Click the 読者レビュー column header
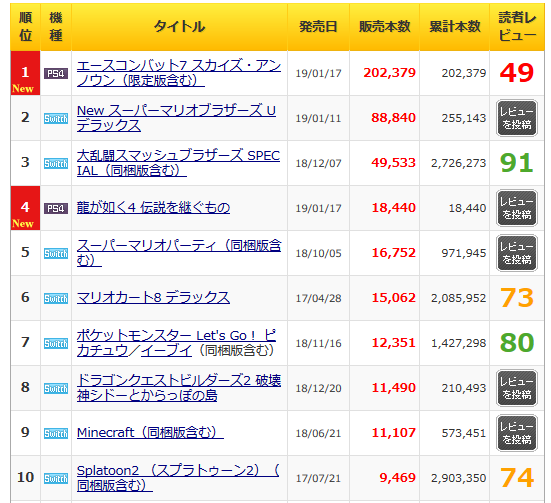Image resolution: width=551 pixels, height=503 pixels. 517,27
